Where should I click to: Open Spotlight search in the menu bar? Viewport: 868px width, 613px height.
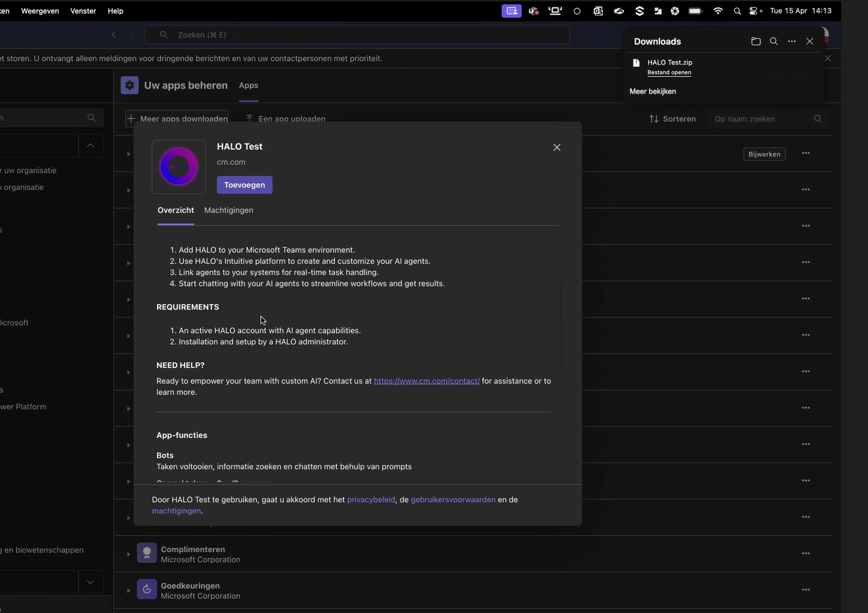click(x=737, y=11)
